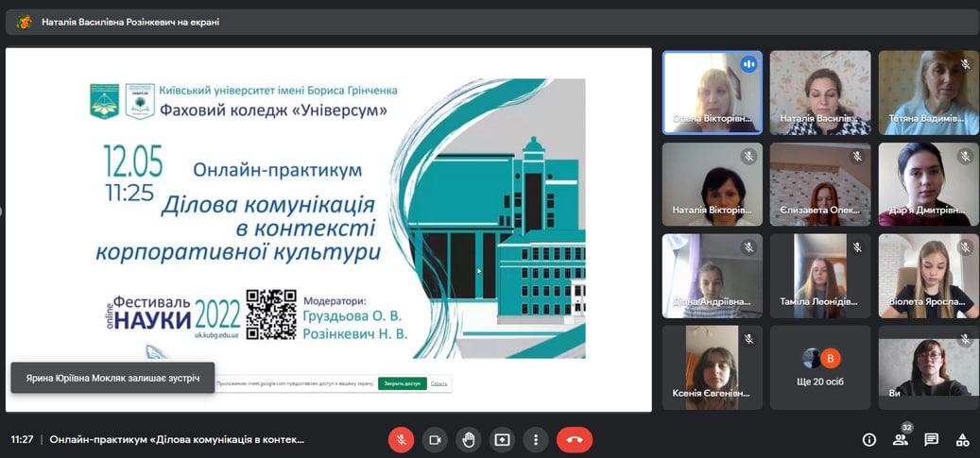Raise your hand in the meeting
Screen dimensions: 980x458
[x=469, y=440]
